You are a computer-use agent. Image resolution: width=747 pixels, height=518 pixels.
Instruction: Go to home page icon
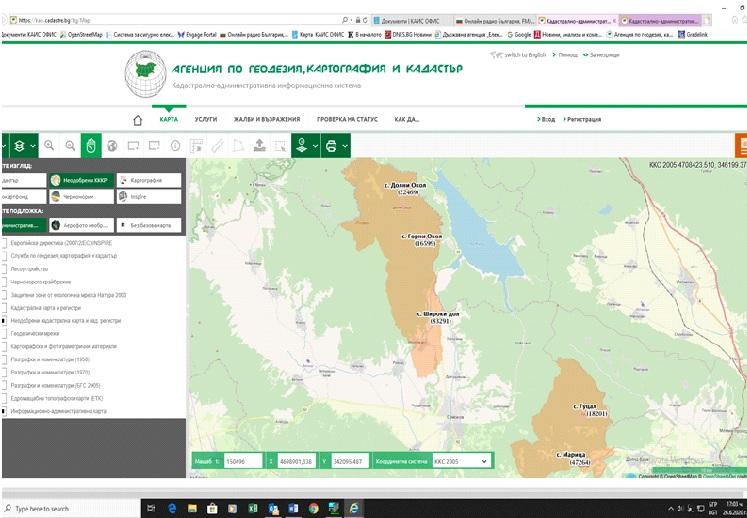pos(138,120)
